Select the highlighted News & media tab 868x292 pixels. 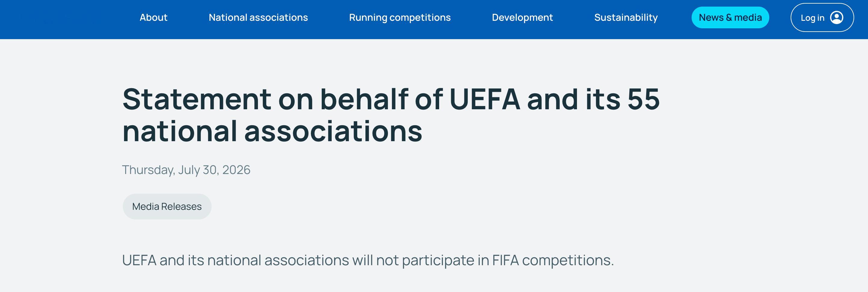[x=730, y=17]
